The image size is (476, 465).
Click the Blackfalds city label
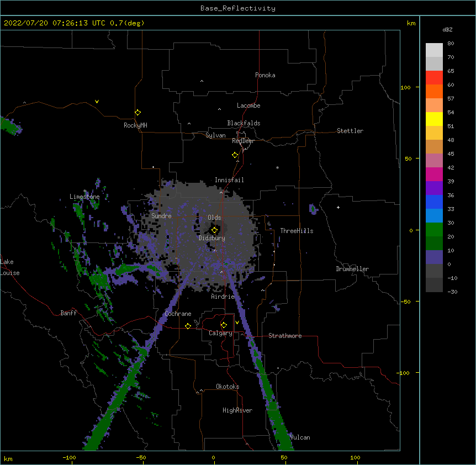click(x=244, y=123)
